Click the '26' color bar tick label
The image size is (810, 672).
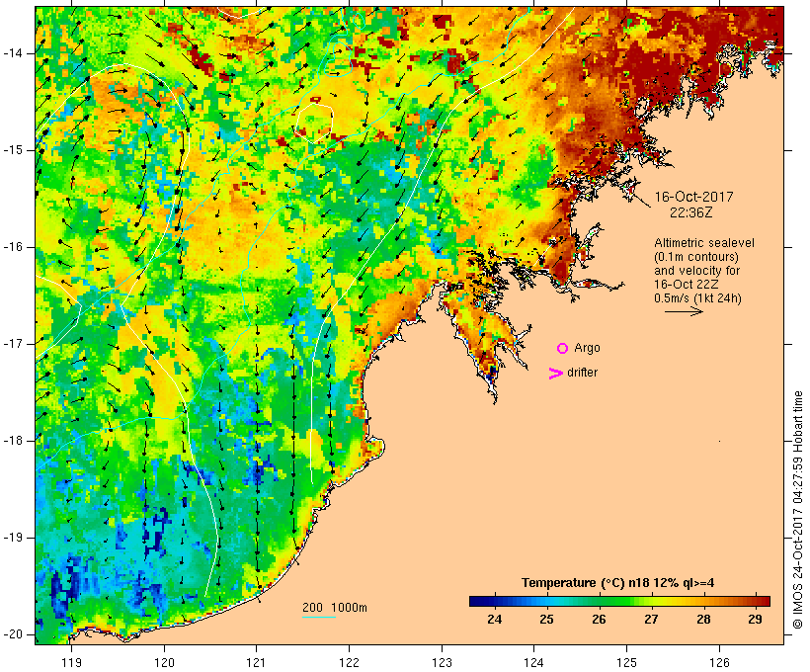pyautogui.click(x=599, y=619)
